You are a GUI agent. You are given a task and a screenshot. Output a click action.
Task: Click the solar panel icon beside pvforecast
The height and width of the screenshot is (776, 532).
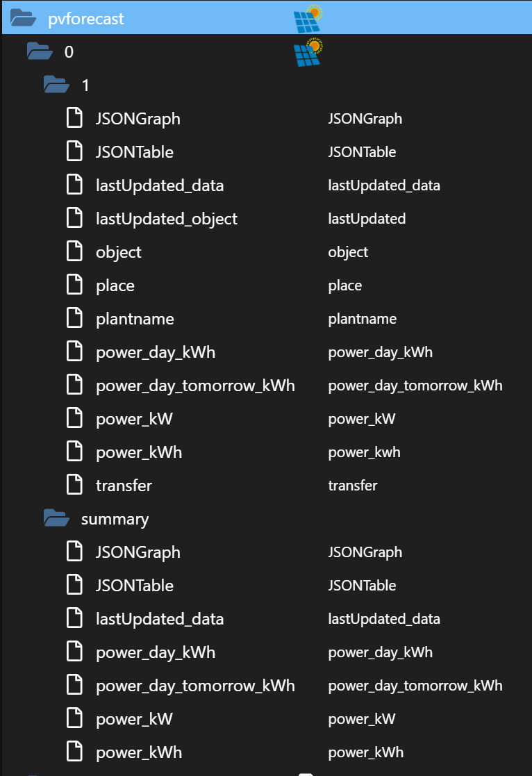coord(308,18)
